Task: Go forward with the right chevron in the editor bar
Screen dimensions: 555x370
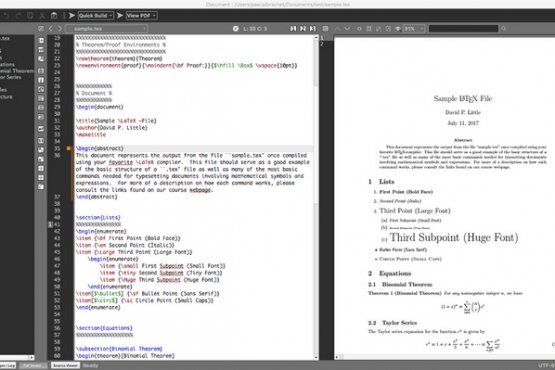Action: pos(60,29)
